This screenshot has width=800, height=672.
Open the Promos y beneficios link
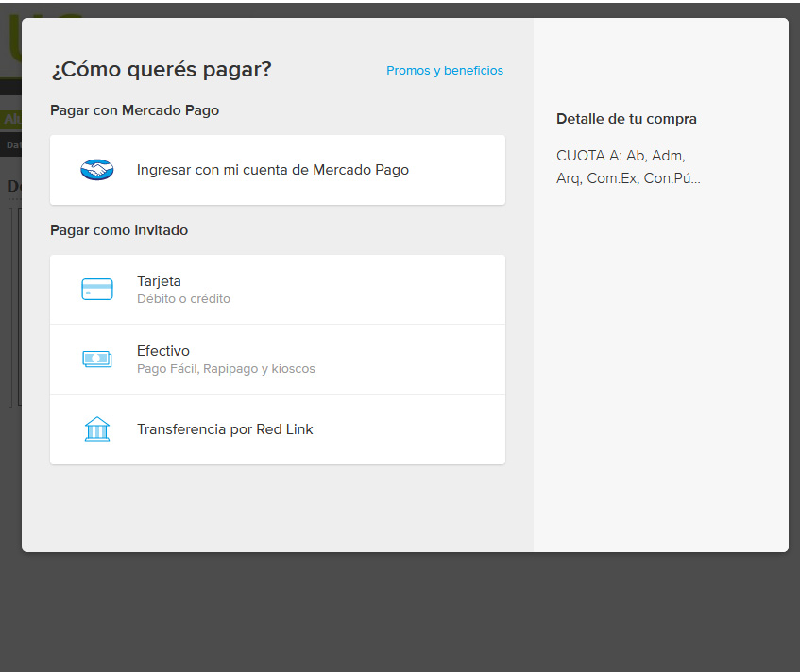(x=445, y=71)
